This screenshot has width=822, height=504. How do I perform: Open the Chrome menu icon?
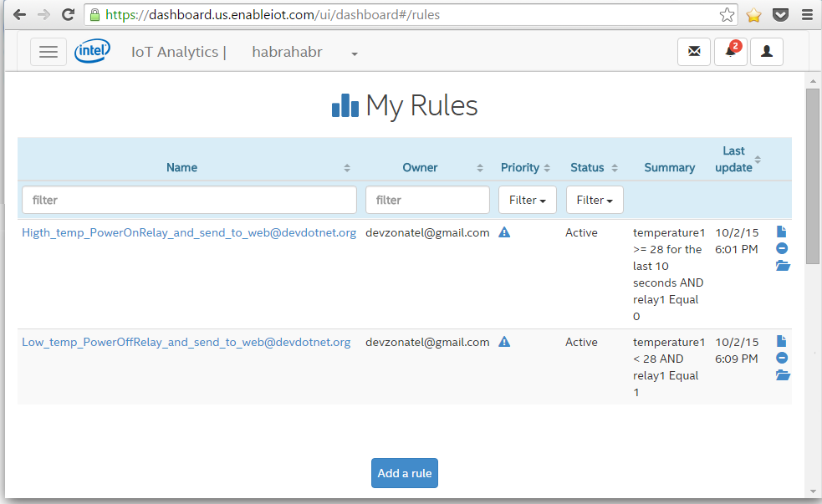[807, 15]
